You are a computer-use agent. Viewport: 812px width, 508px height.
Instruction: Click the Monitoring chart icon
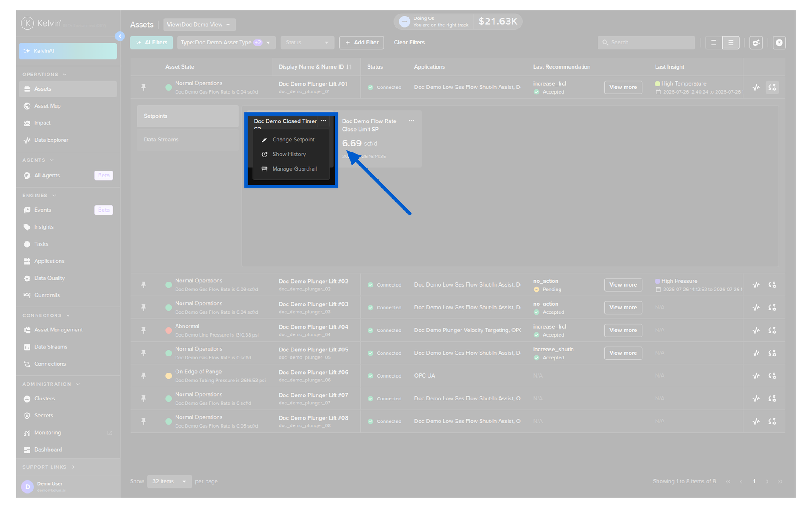(x=27, y=433)
